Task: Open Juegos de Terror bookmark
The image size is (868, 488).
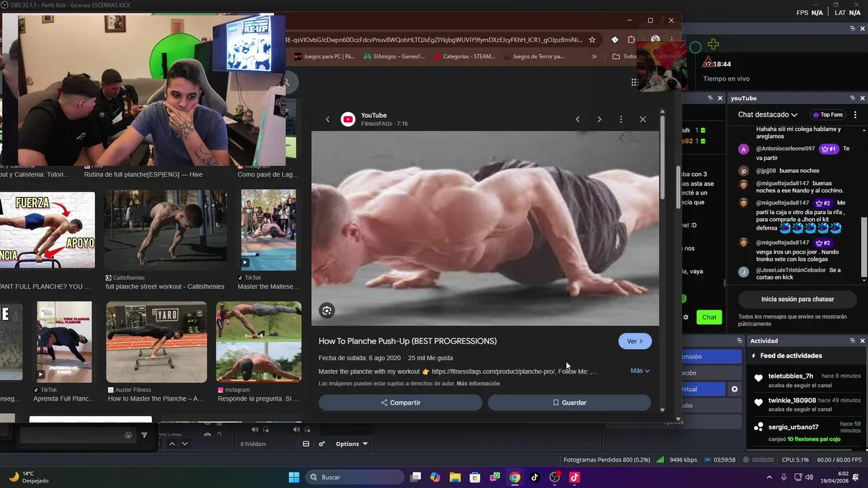Action: point(534,57)
